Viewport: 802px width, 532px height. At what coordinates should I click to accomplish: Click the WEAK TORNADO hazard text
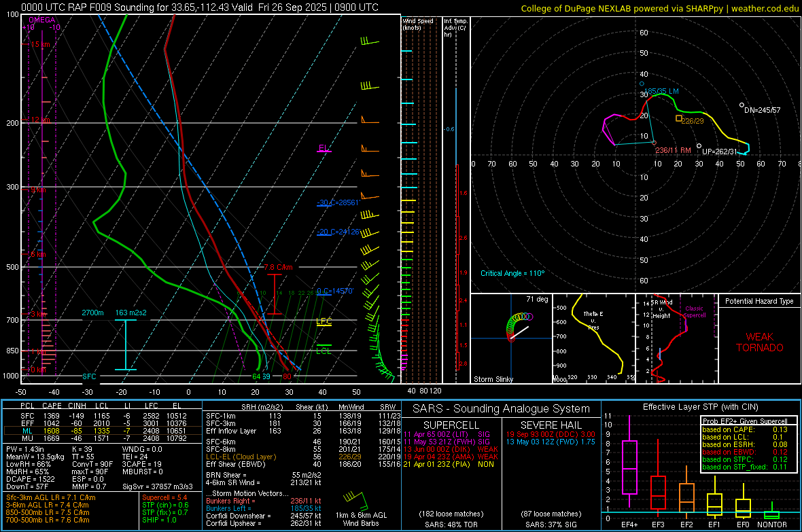(760, 342)
